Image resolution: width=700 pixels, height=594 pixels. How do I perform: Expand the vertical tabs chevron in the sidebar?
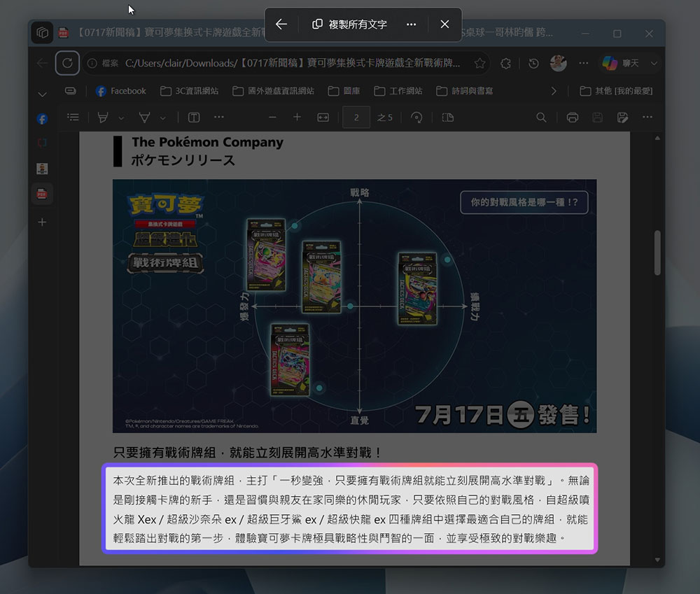43,94
